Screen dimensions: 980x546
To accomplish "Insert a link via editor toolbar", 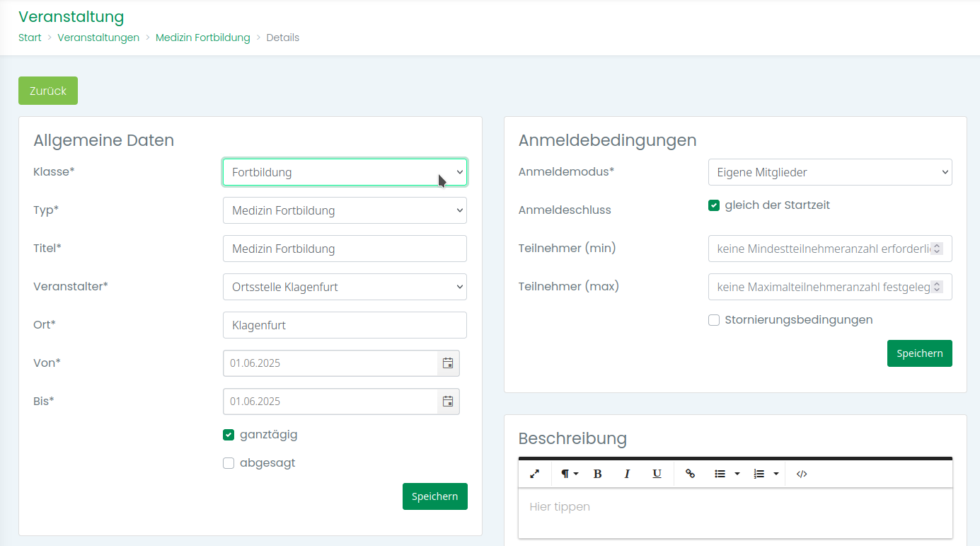I will (x=691, y=474).
